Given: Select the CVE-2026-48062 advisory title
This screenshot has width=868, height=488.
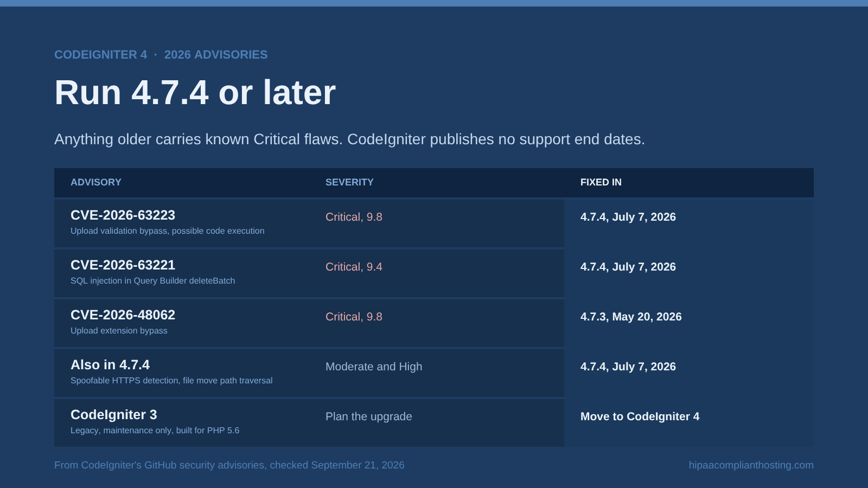Looking at the screenshot, I should click(x=123, y=315).
